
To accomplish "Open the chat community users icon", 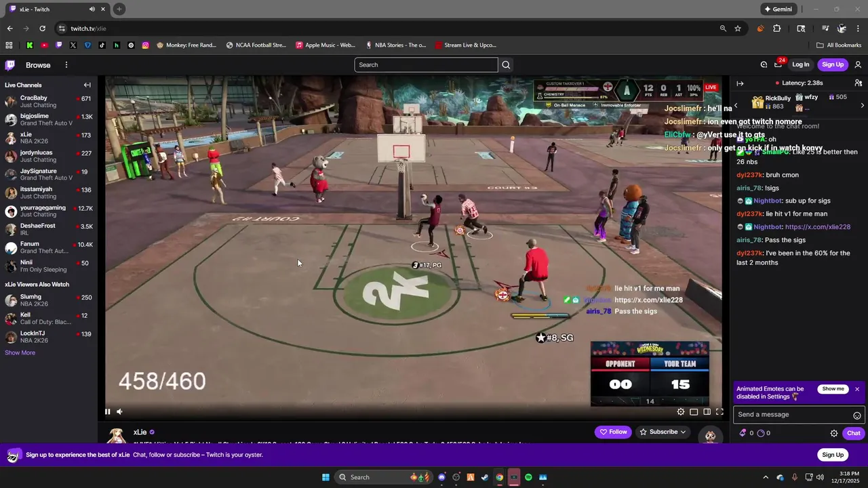I will (x=859, y=83).
